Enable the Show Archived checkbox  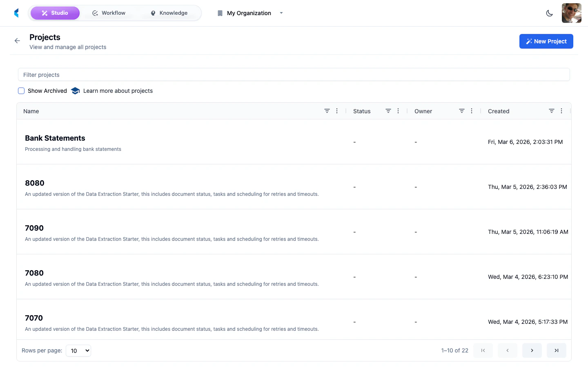(21, 90)
